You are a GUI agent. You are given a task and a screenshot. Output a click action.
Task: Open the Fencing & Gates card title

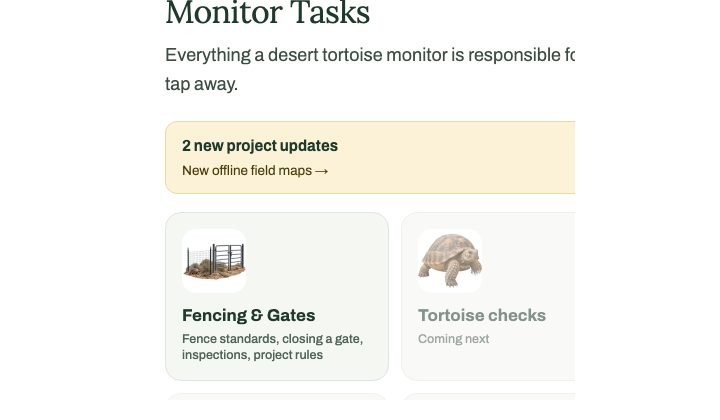(x=248, y=315)
